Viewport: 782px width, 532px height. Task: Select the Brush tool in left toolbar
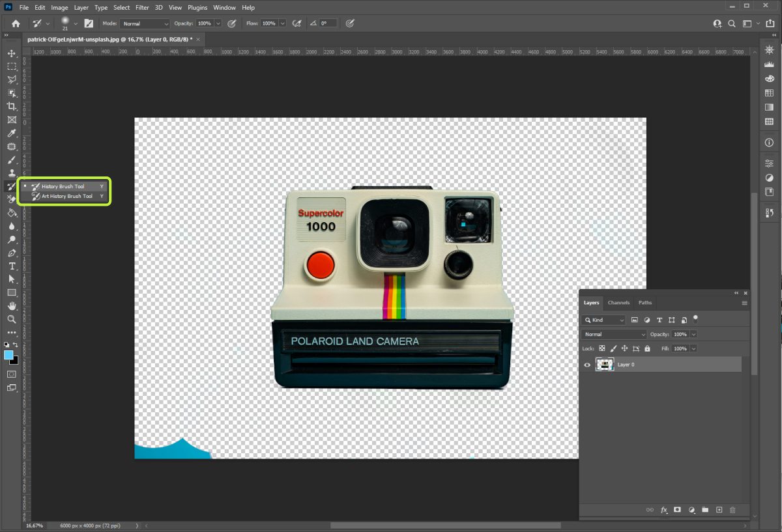coord(12,160)
